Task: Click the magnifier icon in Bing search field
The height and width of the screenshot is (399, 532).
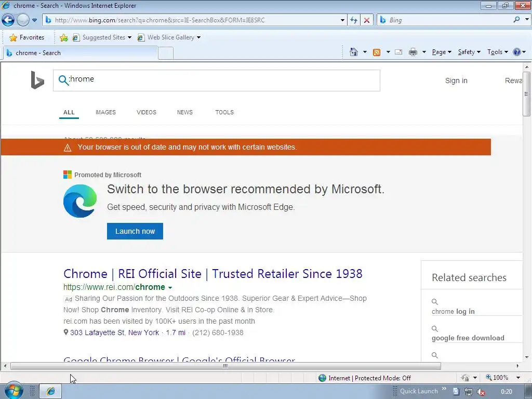Action: [x=63, y=80]
